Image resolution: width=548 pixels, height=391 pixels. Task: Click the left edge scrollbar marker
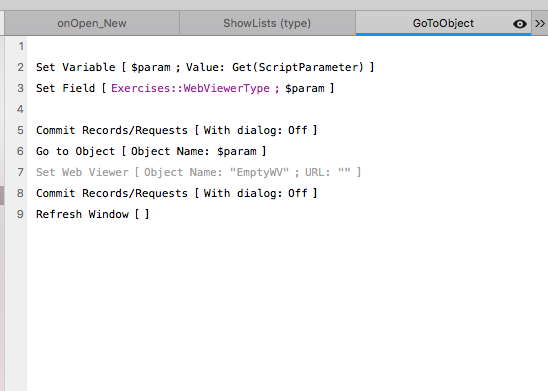click(2, 195)
